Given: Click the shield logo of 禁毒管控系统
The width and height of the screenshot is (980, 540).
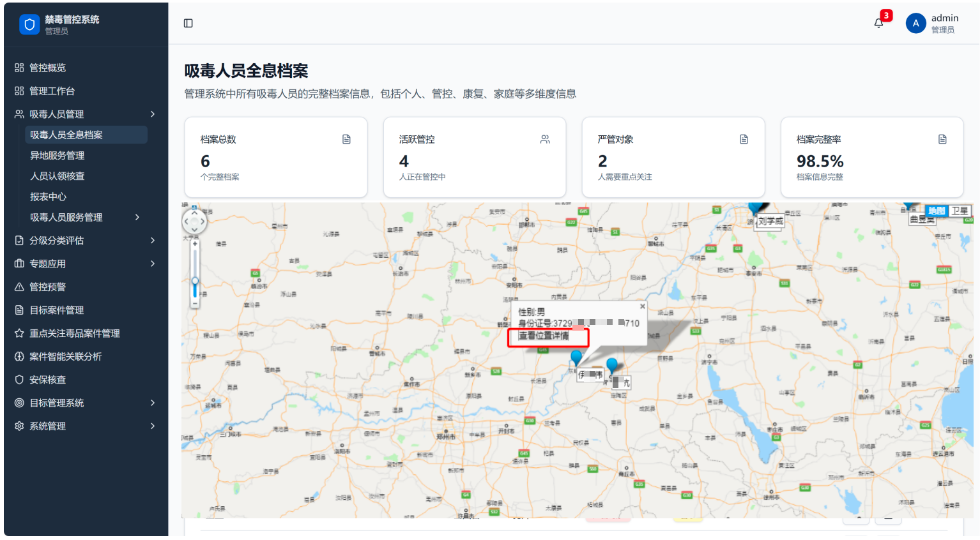Looking at the screenshot, I should (29, 24).
